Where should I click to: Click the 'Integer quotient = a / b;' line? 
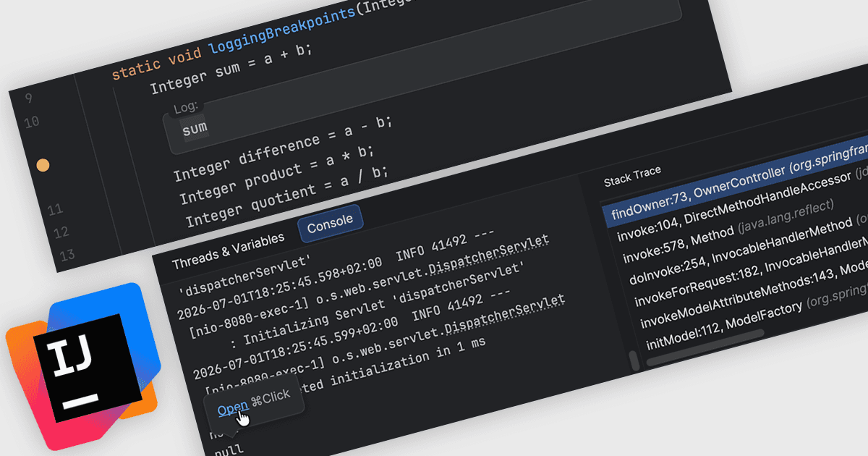click(286, 196)
